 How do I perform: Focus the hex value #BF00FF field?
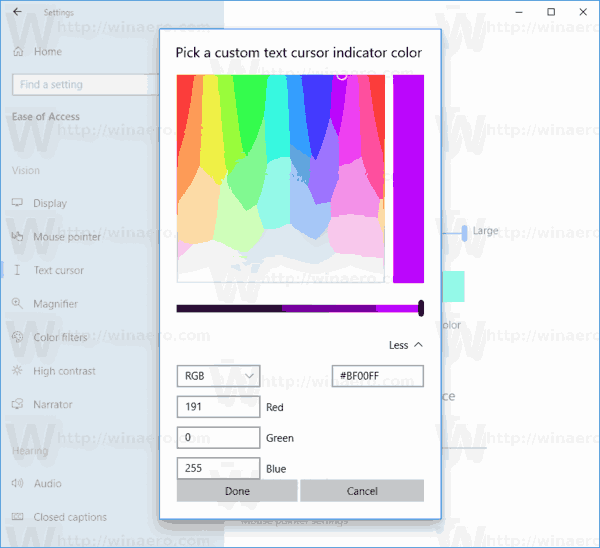(378, 376)
